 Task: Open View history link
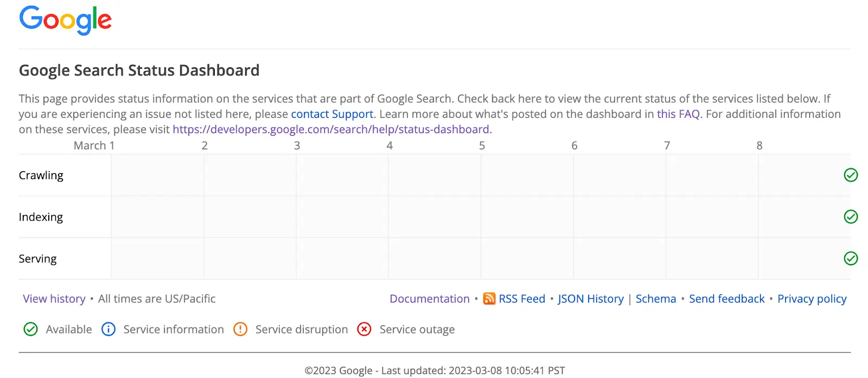(x=54, y=299)
